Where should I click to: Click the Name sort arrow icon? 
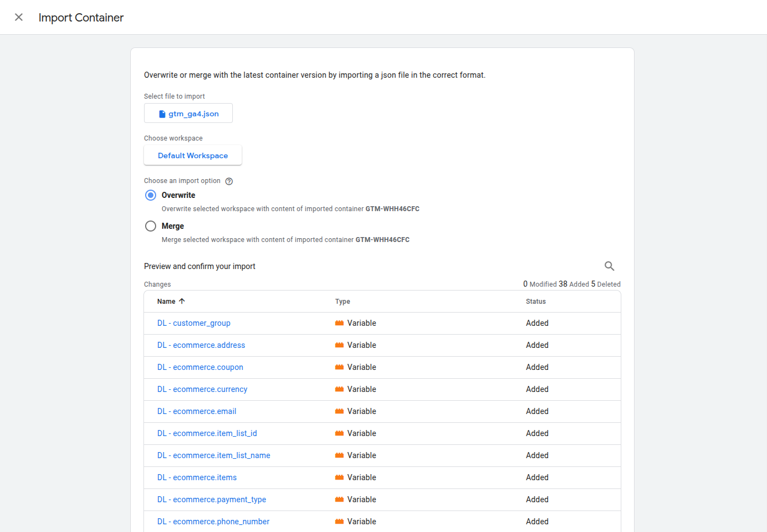click(x=182, y=301)
